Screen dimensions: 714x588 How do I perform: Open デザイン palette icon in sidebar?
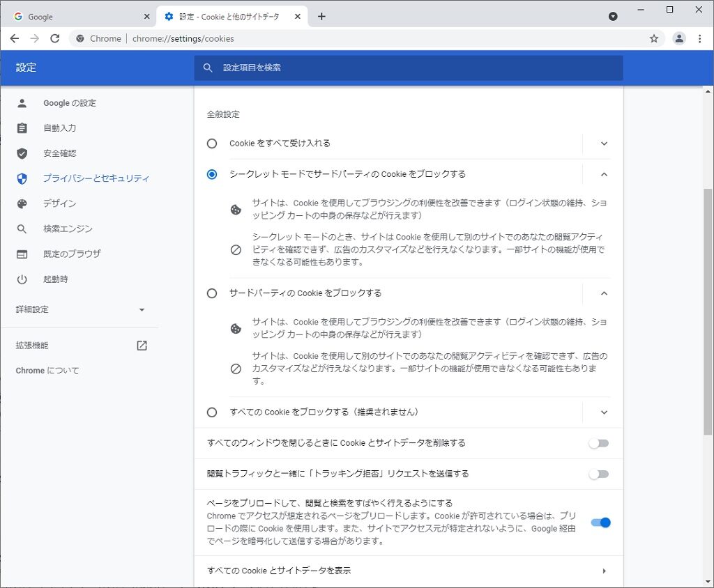(22, 203)
